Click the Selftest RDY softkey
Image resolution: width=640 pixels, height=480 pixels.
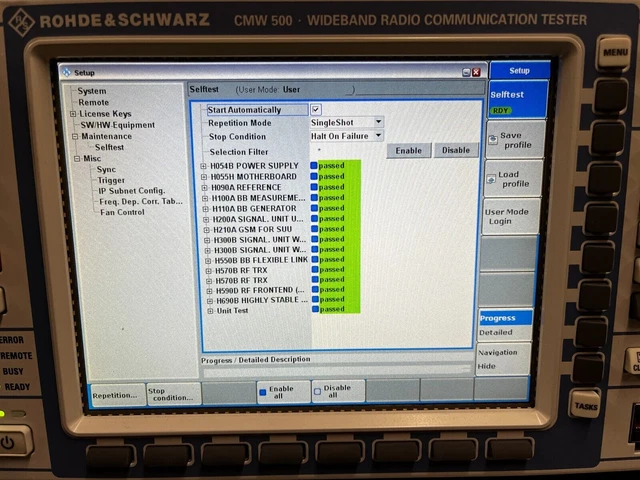pyautogui.click(x=518, y=100)
